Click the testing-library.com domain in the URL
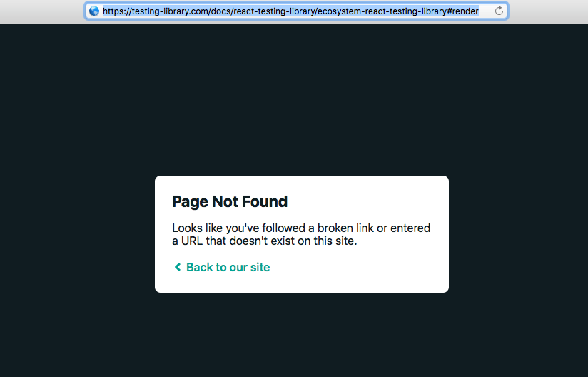Viewport: 588px width, 377px height. point(170,11)
